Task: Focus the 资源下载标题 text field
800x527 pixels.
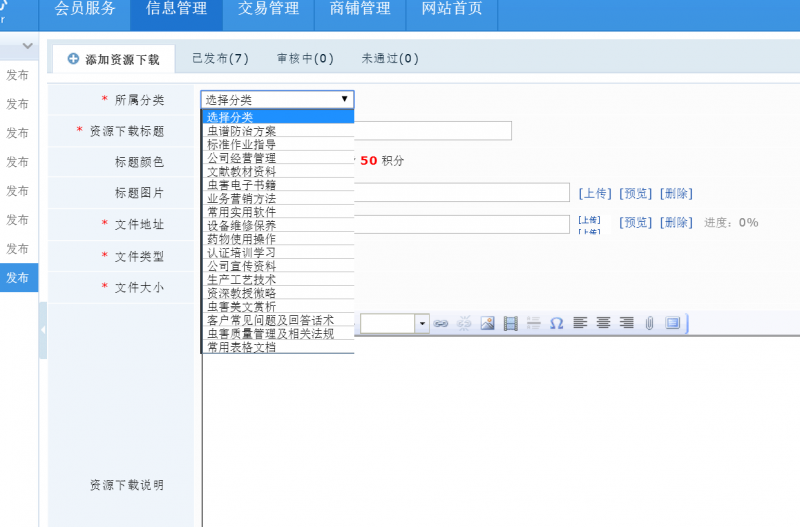Action: (x=433, y=131)
